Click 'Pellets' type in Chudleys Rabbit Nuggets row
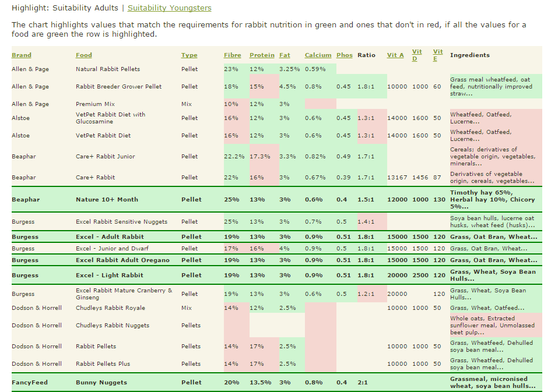Viewport: 551px width, 392px height. [191, 326]
